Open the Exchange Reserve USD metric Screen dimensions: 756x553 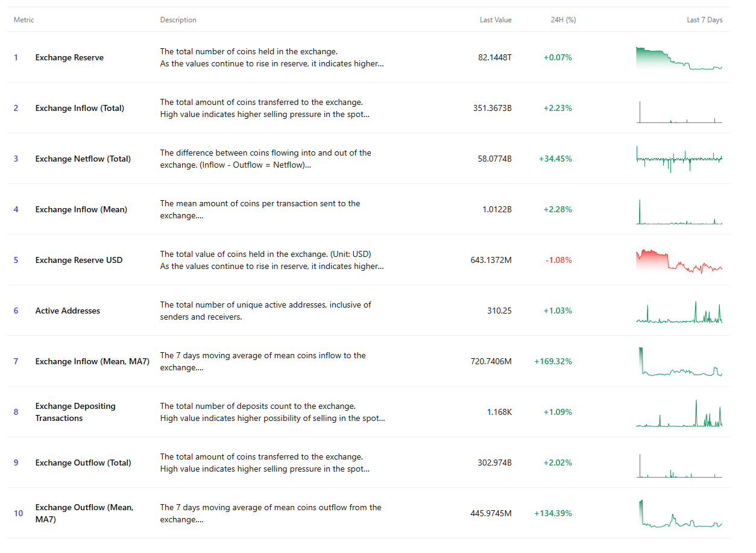tap(79, 260)
